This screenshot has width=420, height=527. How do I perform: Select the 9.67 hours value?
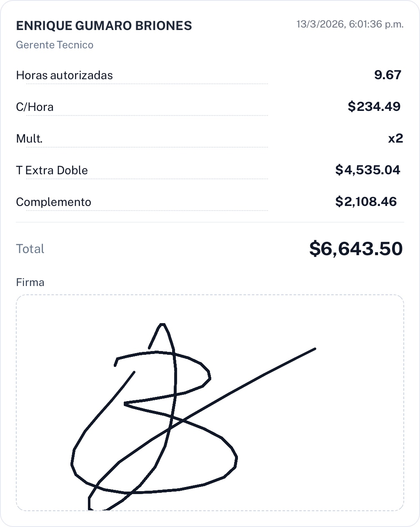(x=387, y=75)
